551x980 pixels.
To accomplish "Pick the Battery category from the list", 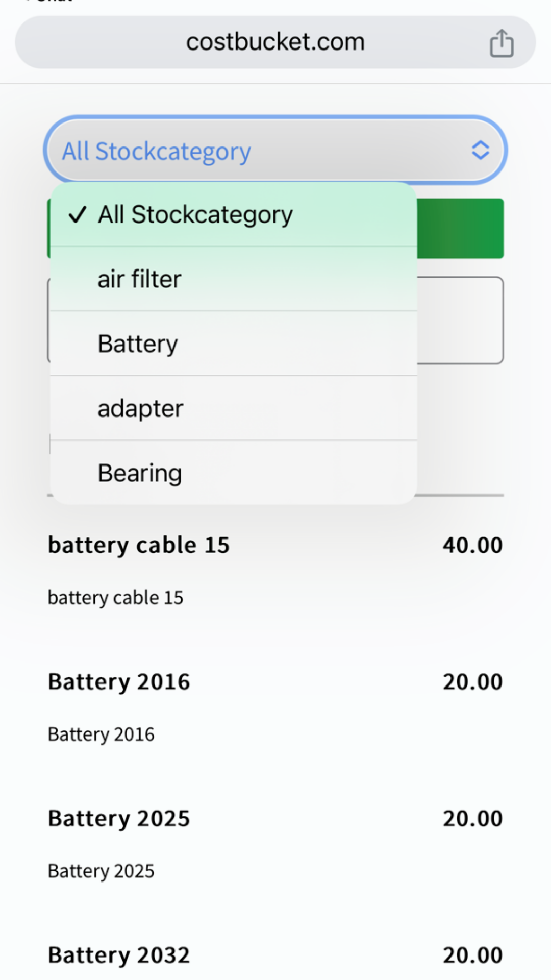I will point(138,344).
